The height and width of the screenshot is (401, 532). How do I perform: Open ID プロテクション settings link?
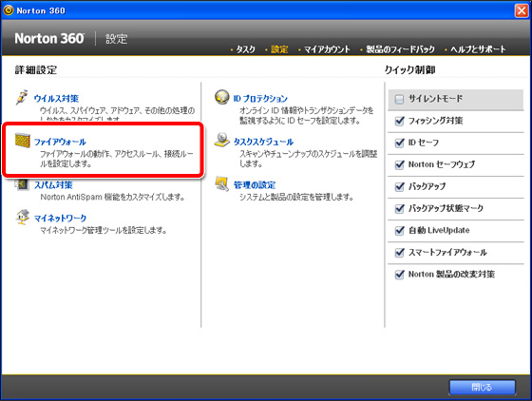[x=260, y=99]
